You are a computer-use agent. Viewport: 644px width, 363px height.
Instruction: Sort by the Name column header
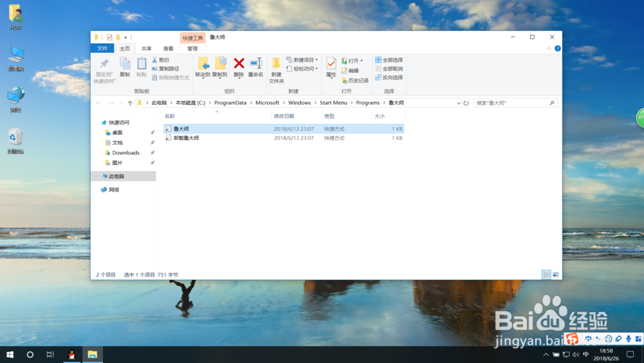(217, 116)
